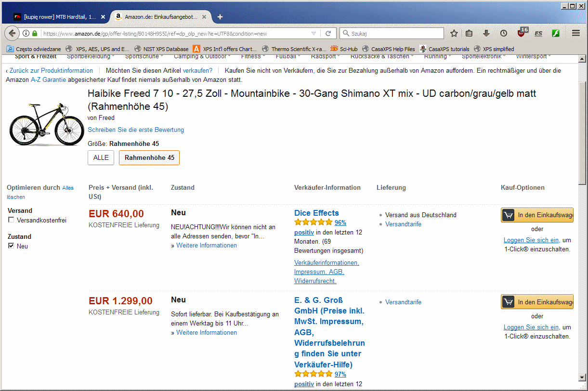Image resolution: width=588 pixels, height=391 pixels.
Task: Bookmark this page with the star icon
Action: (454, 33)
